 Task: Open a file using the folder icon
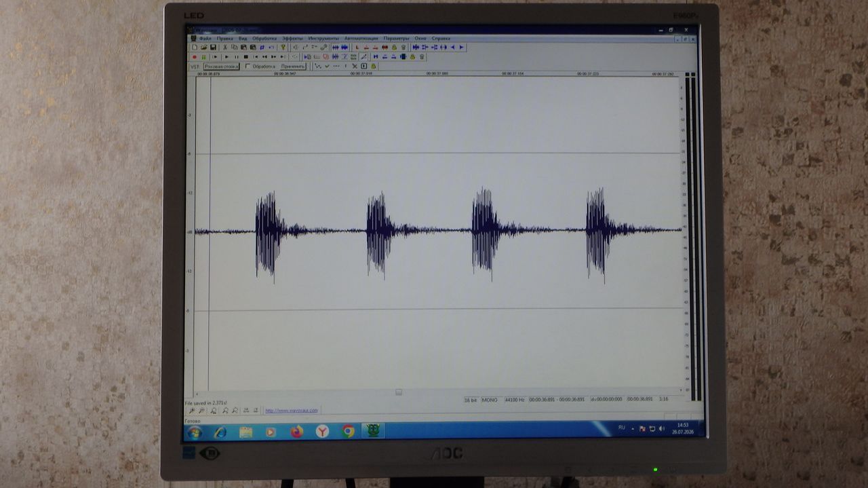point(204,47)
